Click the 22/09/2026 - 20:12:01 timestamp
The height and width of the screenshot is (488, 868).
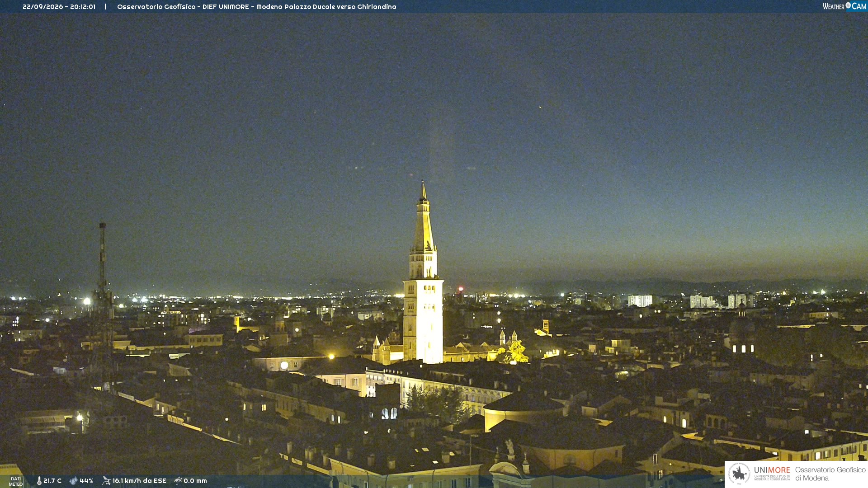[x=59, y=7]
